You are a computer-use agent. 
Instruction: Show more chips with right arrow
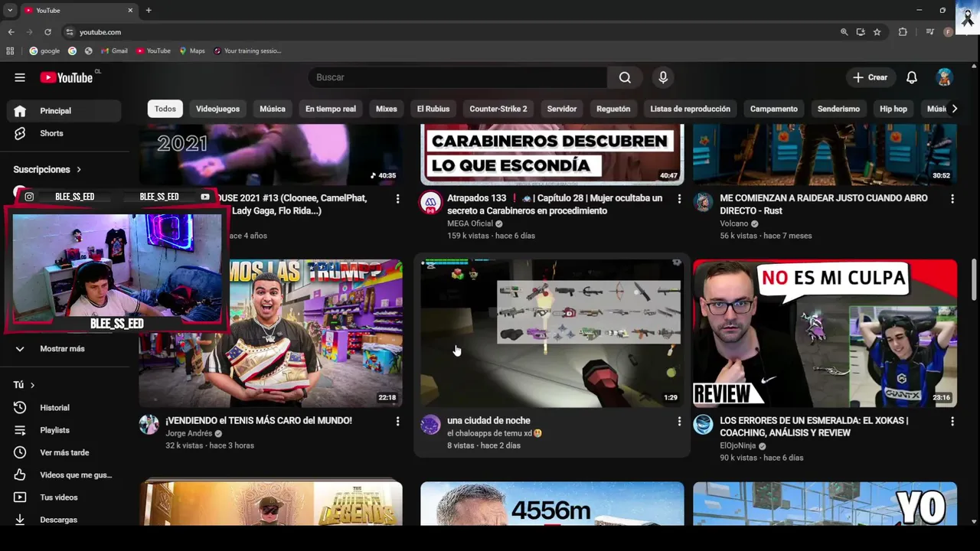[x=954, y=109]
